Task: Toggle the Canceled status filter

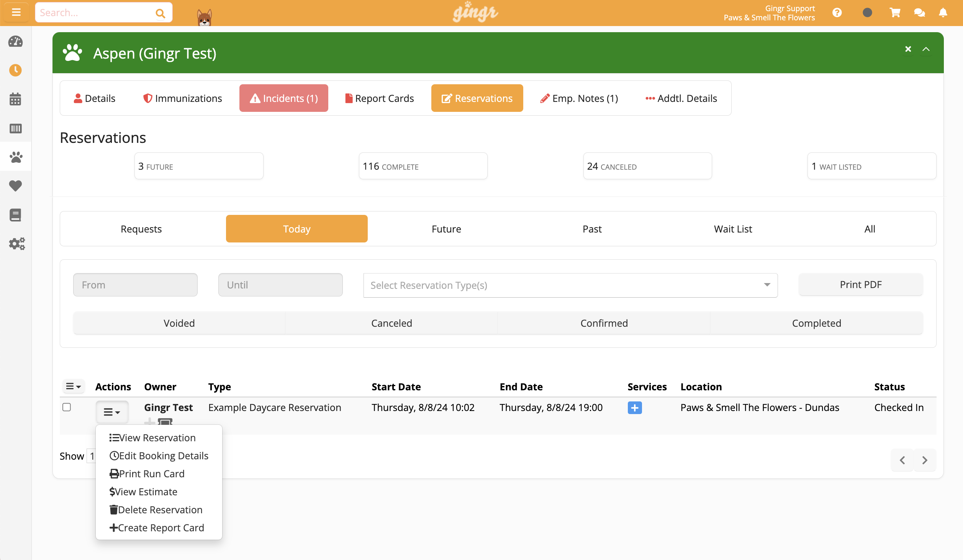Action: click(x=391, y=323)
